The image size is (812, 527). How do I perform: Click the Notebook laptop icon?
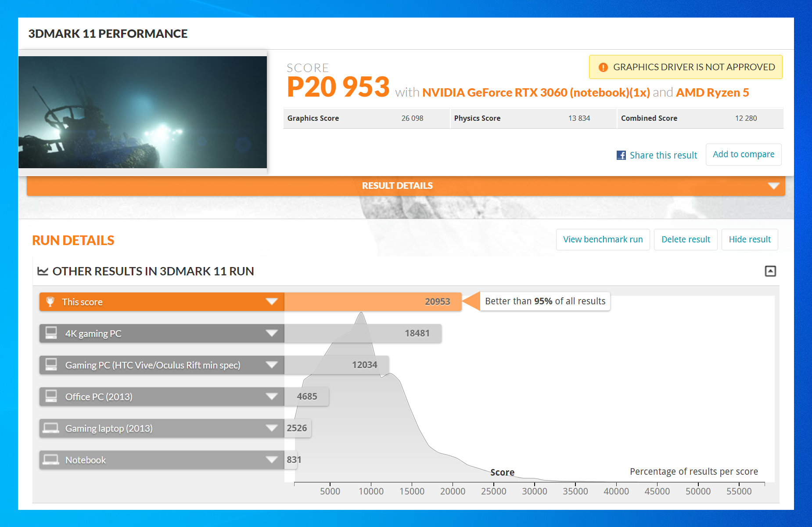[51, 460]
